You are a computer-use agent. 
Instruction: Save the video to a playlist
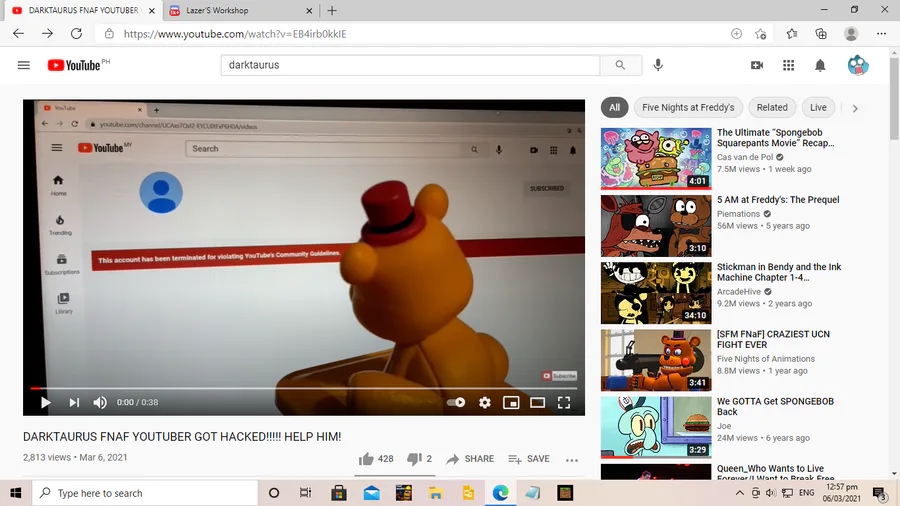click(529, 459)
